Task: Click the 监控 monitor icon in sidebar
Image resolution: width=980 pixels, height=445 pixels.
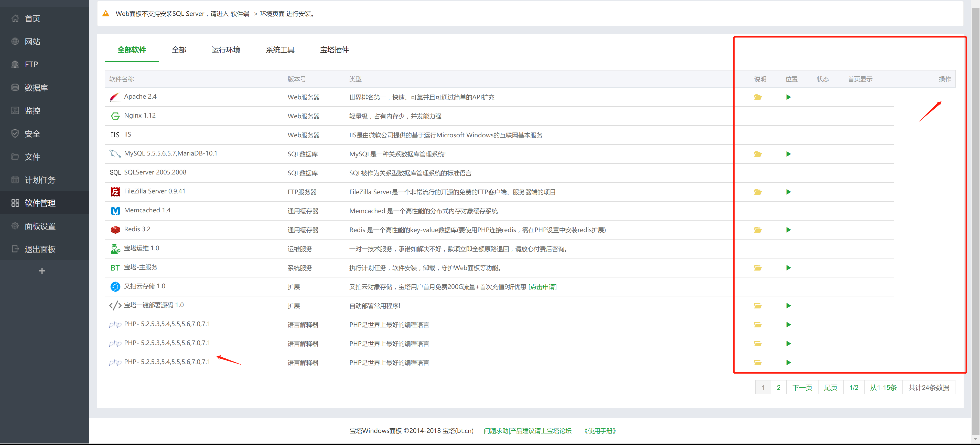Action: (15, 110)
